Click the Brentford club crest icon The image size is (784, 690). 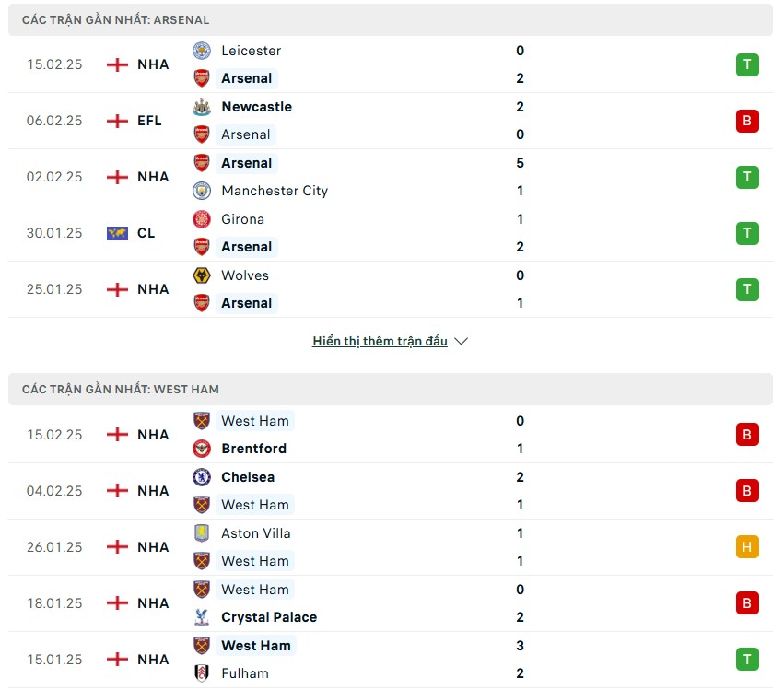(x=201, y=449)
